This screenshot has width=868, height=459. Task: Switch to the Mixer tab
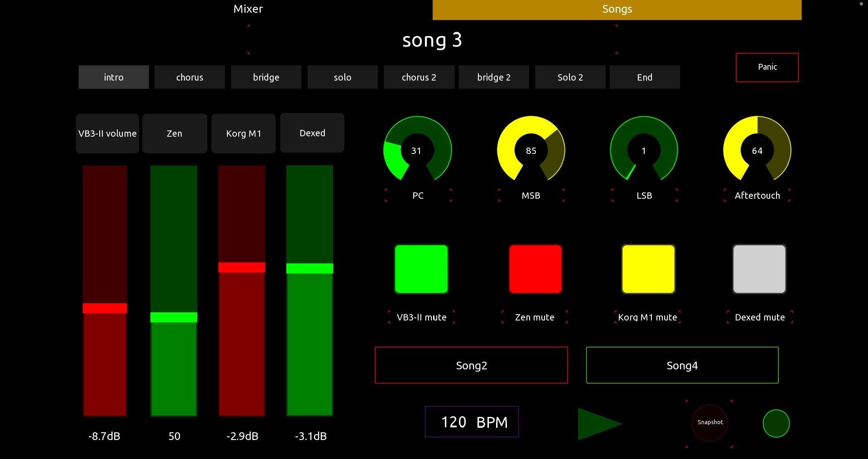[x=247, y=9]
